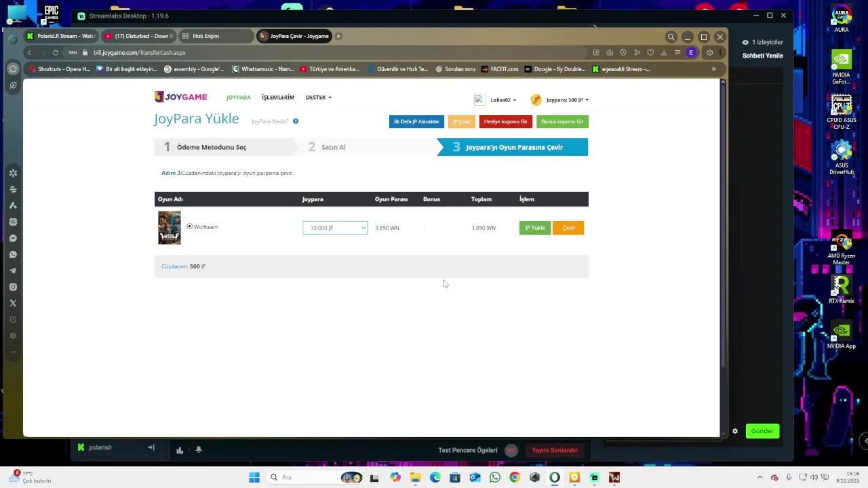Open sidebar settings gear icon
This screenshot has height=488, width=868.
(13, 336)
